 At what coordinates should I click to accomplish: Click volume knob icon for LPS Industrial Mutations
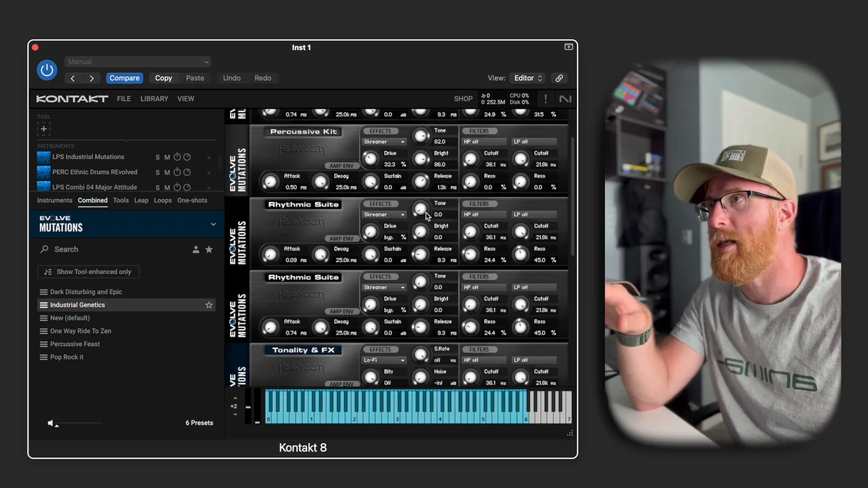click(177, 157)
